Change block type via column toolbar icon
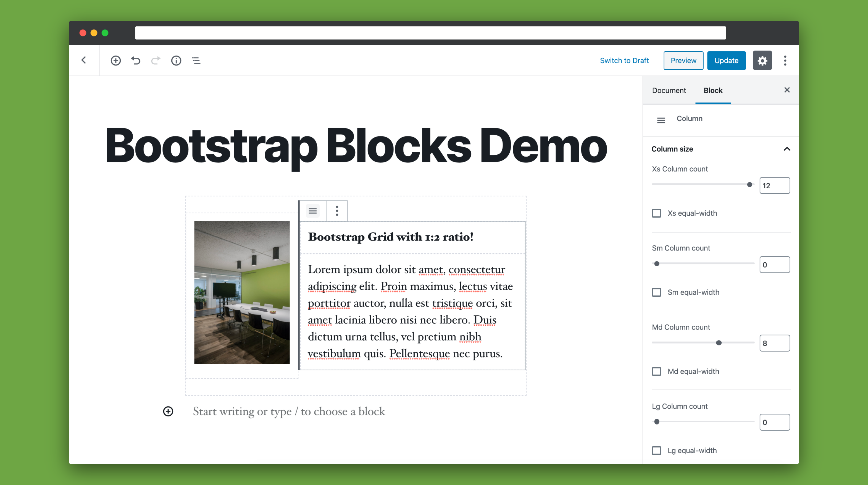This screenshot has width=868, height=485. 313,211
